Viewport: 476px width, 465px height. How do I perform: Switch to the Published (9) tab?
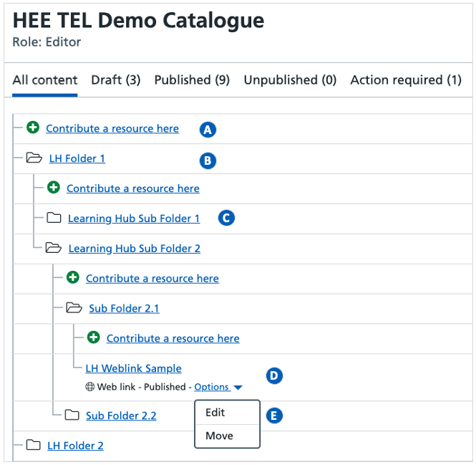[192, 80]
